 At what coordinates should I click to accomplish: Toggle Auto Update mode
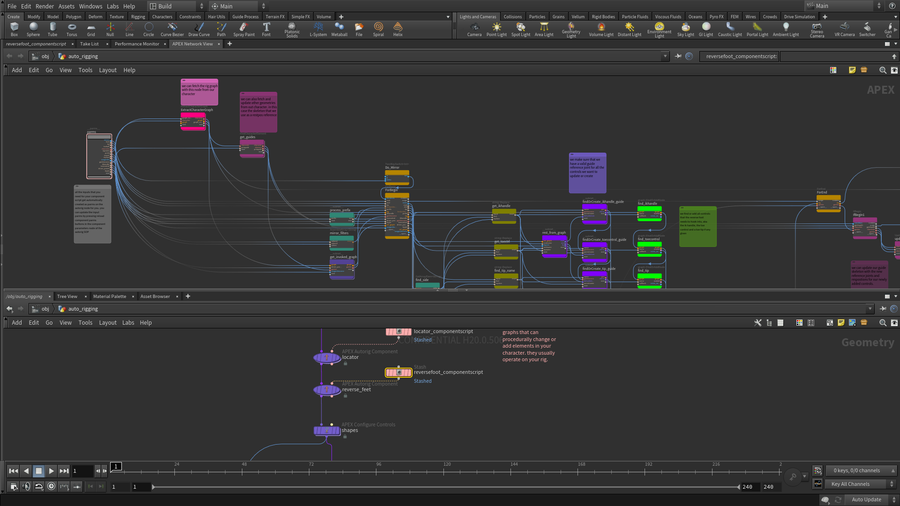866,500
